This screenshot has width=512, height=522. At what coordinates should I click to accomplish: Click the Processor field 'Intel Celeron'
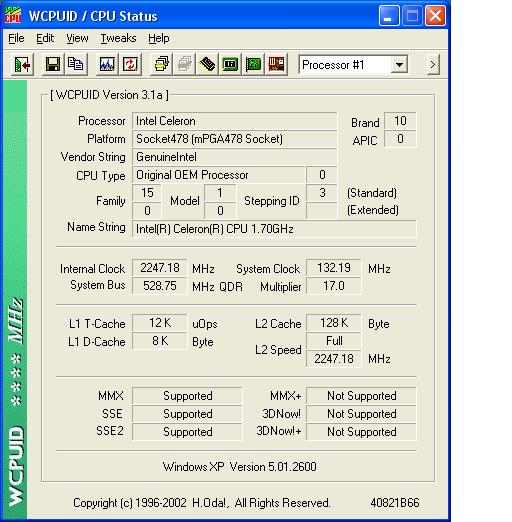click(234, 121)
